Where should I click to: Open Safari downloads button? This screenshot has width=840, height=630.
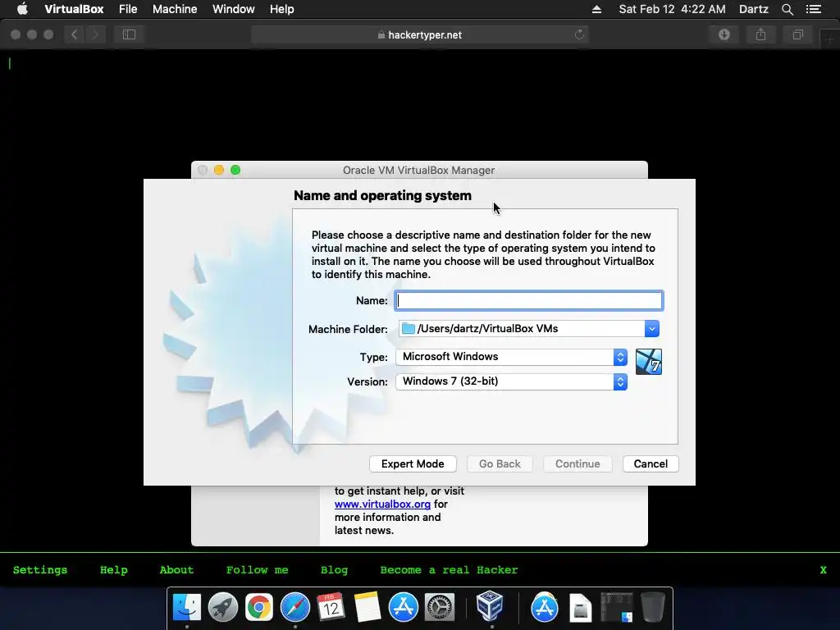724,34
